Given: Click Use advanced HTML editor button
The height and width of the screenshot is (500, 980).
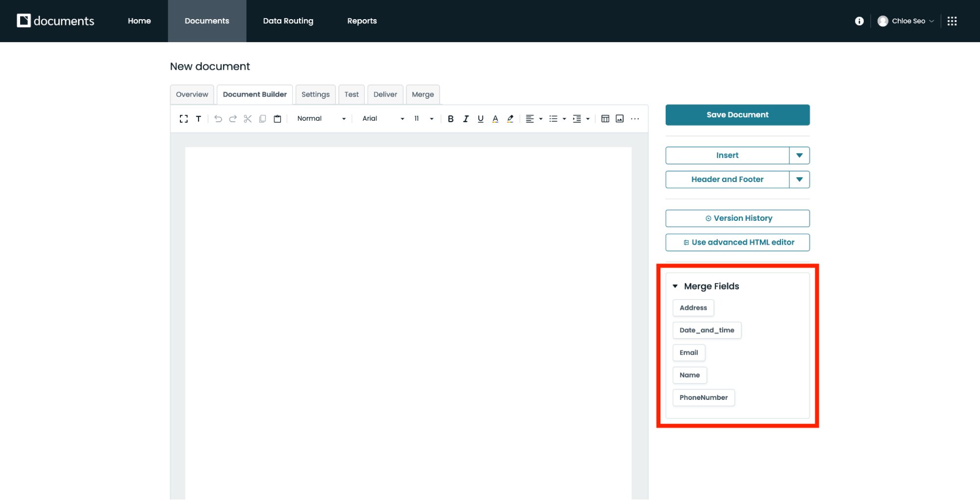Looking at the screenshot, I should pyautogui.click(x=737, y=242).
